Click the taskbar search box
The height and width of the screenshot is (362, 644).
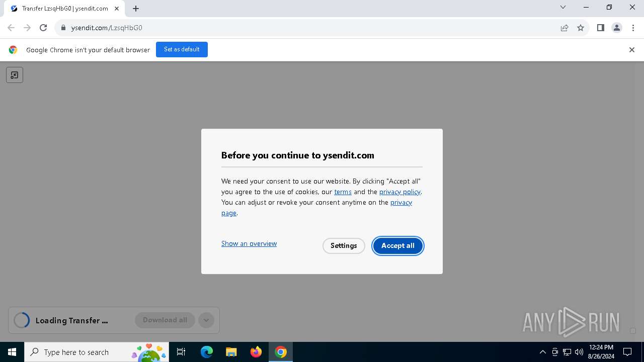(97, 352)
